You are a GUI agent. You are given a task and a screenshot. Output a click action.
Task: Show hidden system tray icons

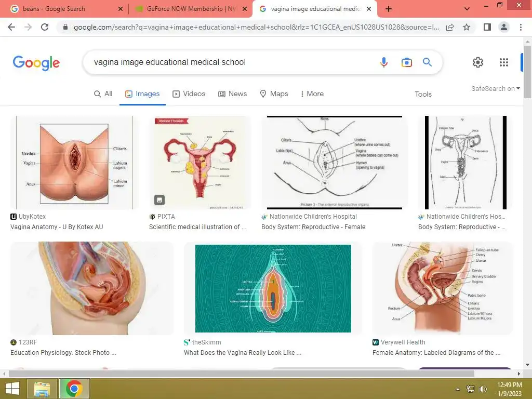pos(458,389)
